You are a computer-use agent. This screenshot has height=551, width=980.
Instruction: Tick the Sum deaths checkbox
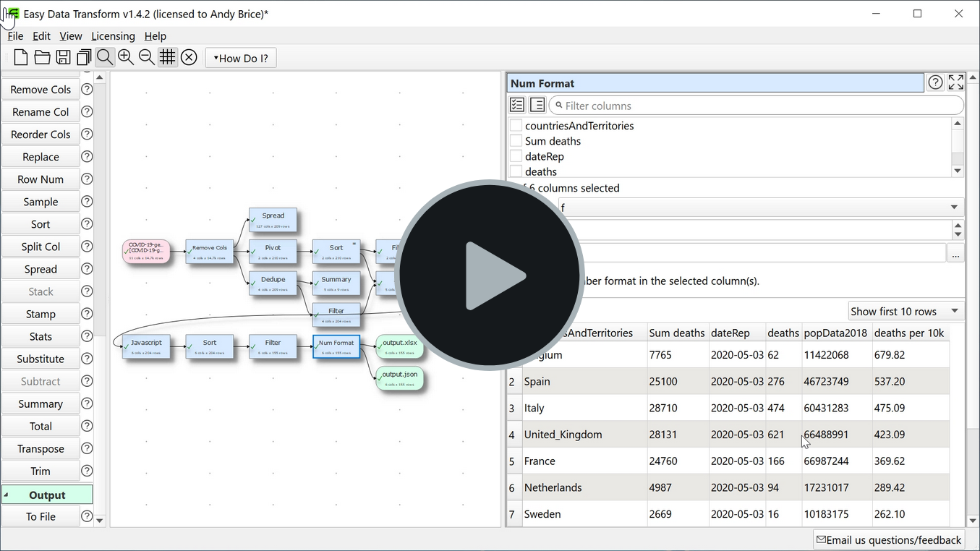click(516, 141)
